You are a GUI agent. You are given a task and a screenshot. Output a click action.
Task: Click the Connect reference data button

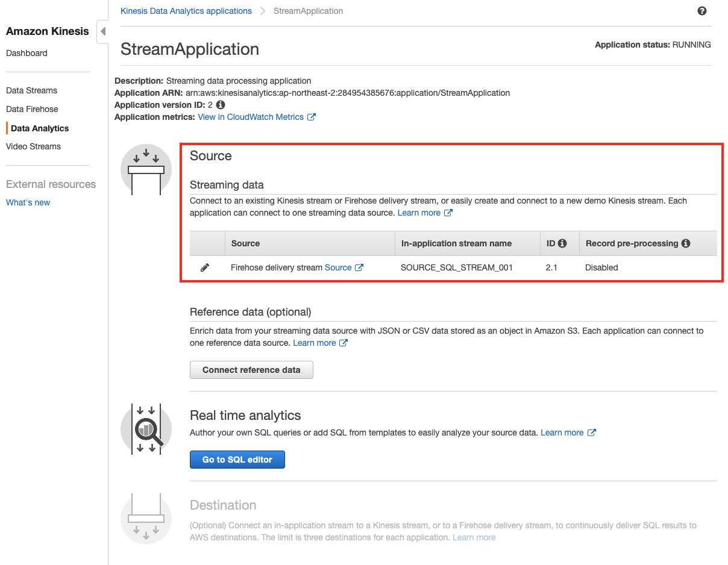[x=251, y=369]
